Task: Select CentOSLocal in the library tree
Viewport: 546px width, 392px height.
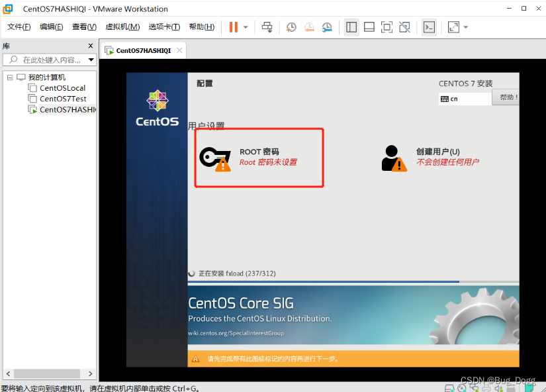Action: (62, 88)
